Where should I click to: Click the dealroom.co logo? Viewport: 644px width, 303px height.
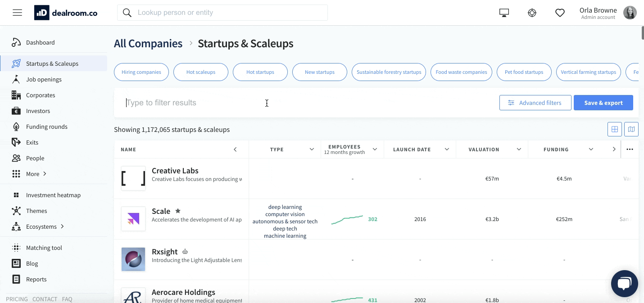pyautogui.click(x=66, y=13)
